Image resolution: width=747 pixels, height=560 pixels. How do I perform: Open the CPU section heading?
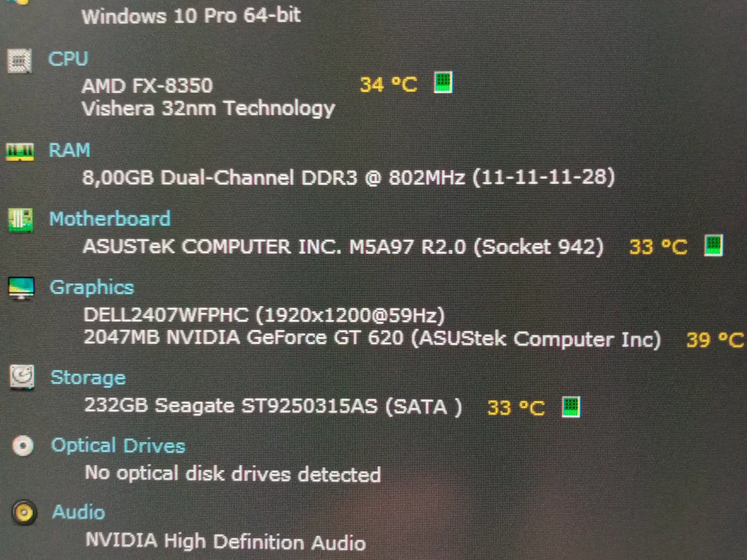click(x=68, y=59)
